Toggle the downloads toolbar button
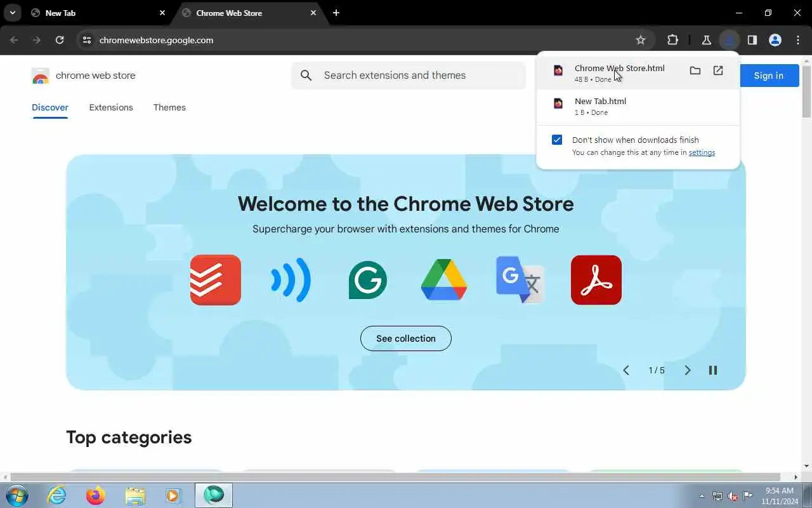Screen dimensions: 812x508 point(730,40)
